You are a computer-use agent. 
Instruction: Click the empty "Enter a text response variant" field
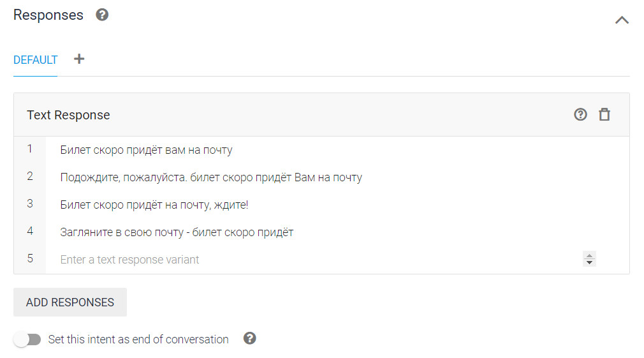point(255,260)
